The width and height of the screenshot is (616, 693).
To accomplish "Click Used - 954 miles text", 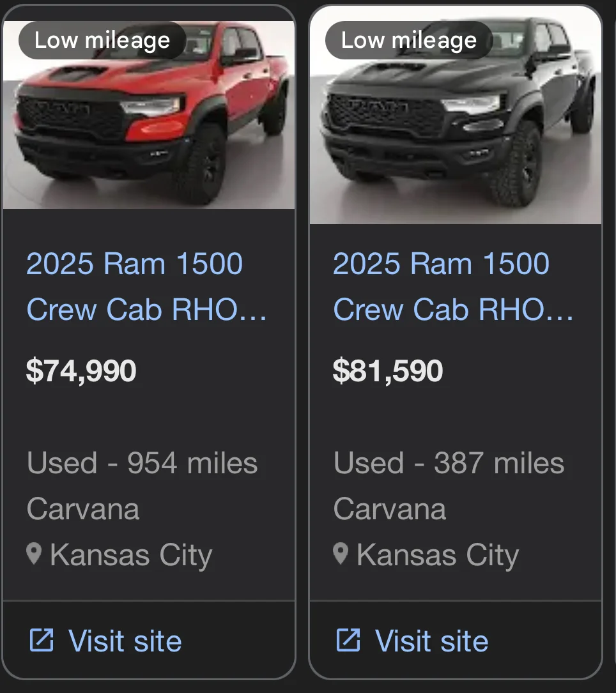I will point(142,462).
